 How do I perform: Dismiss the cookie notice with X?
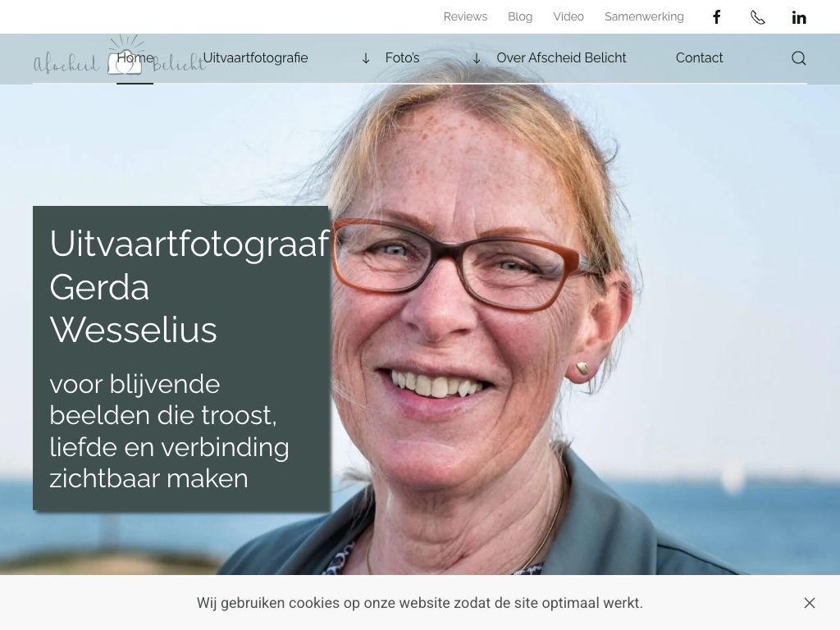click(x=810, y=603)
